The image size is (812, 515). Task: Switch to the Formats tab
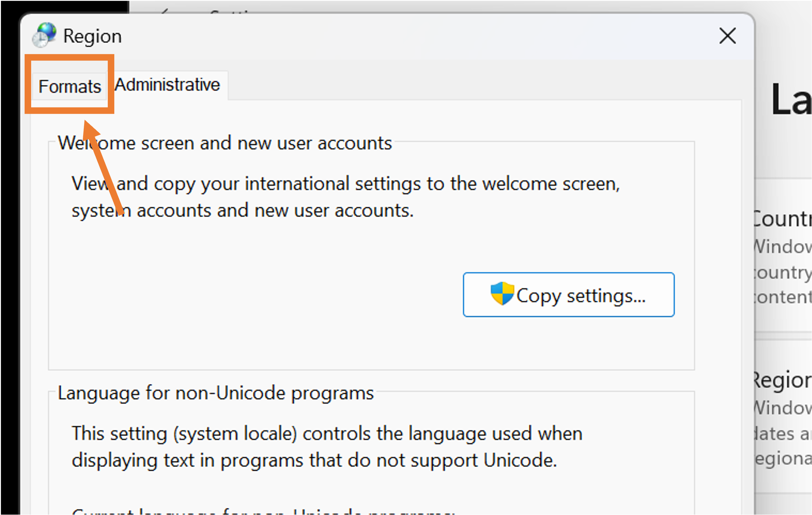click(x=69, y=86)
